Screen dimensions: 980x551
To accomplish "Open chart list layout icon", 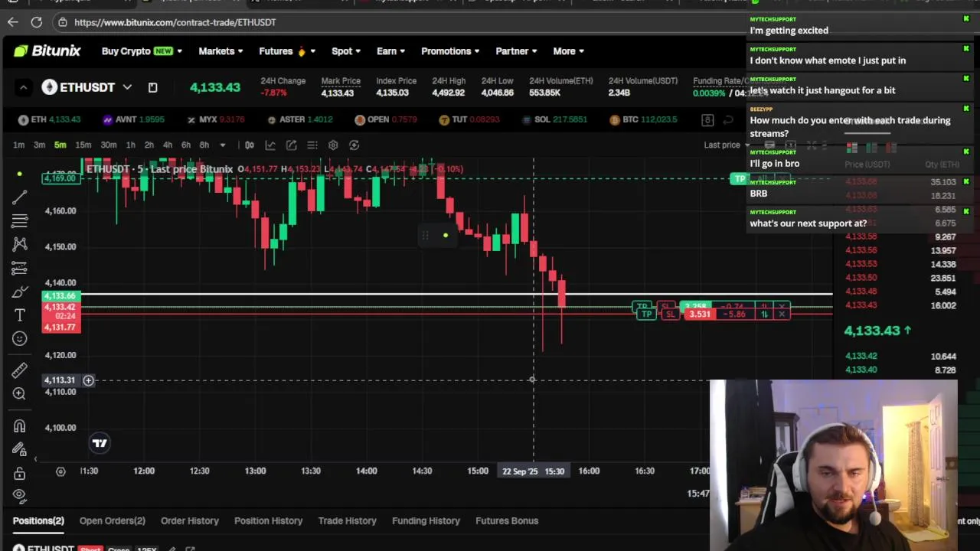I will 312,145.
